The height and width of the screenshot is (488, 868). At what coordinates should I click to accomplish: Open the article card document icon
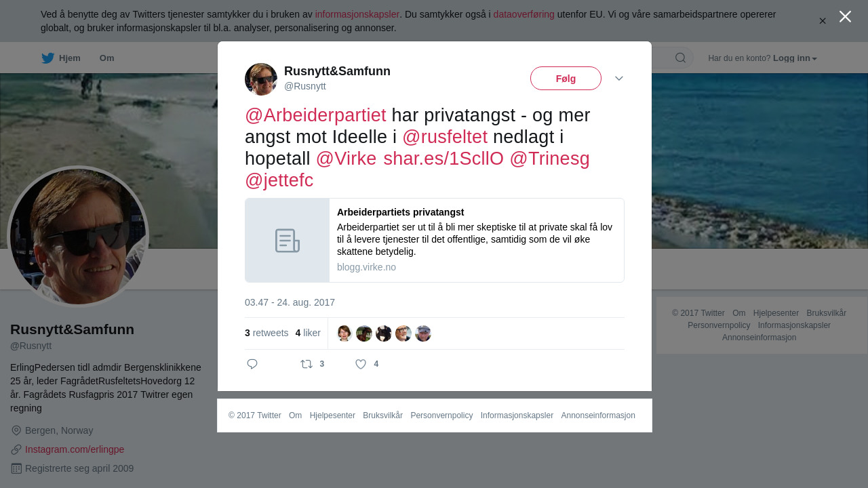coord(288,241)
